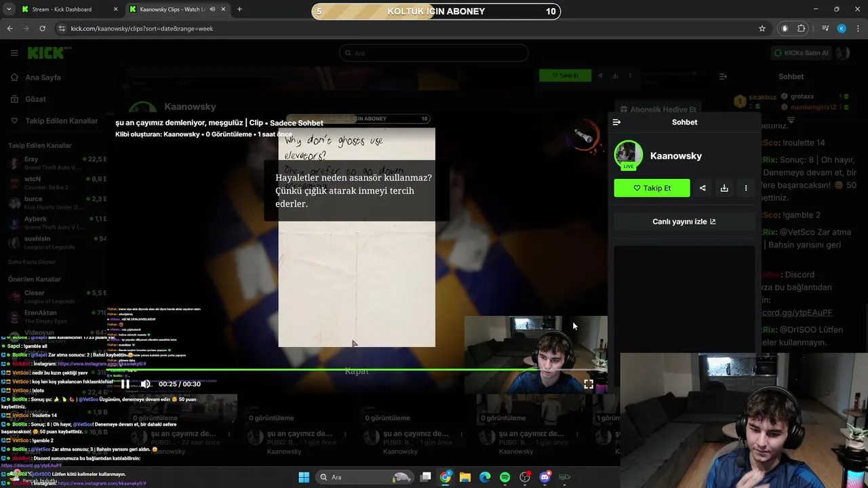The image size is (868, 488).
Task: Open discord.gg link in chat
Action: tap(797, 312)
